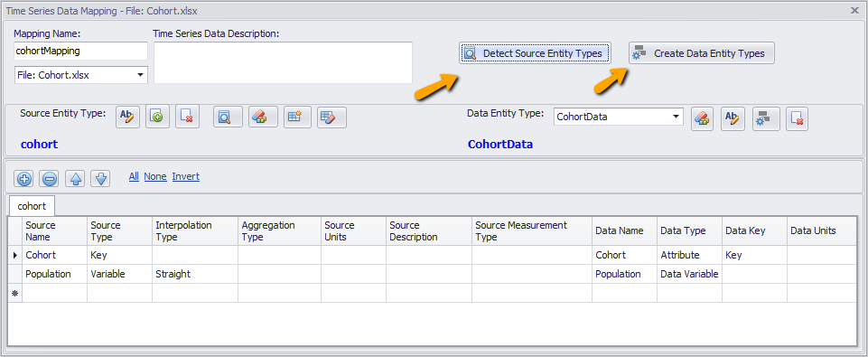This screenshot has width=868, height=357.
Task: Click the delete Data Entity Type icon
Action: (x=798, y=119)
